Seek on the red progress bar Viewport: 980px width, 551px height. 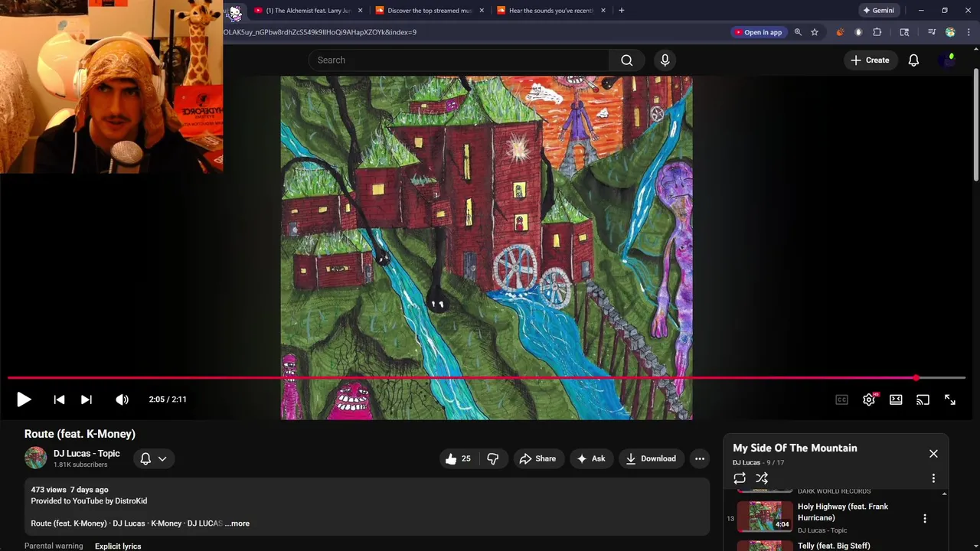pos(486,378)
